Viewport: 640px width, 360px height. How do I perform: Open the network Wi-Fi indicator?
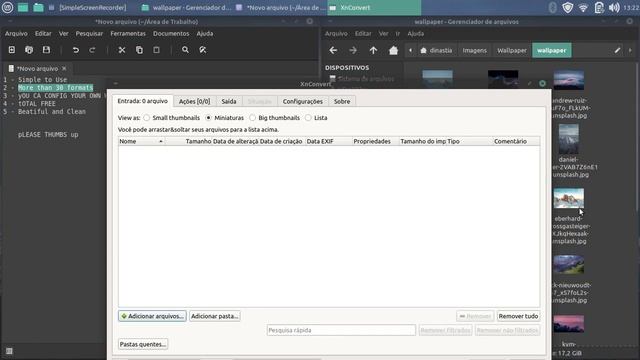[583, 7]
